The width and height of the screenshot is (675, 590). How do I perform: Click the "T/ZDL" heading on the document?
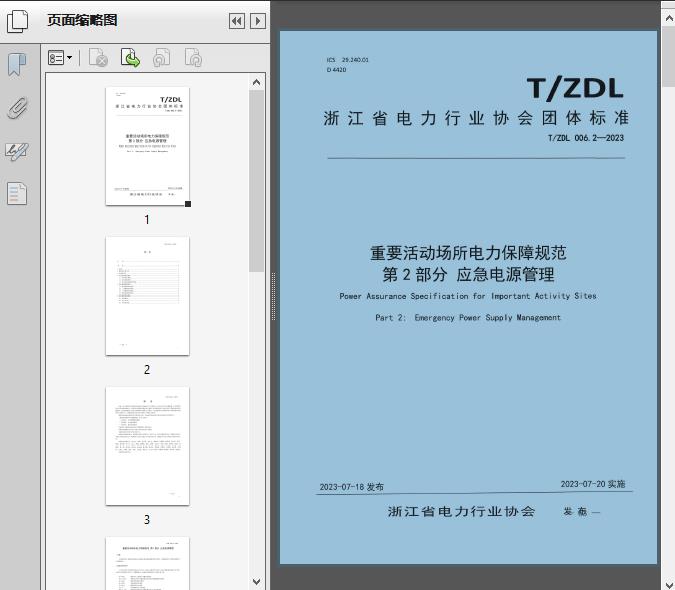575,89
